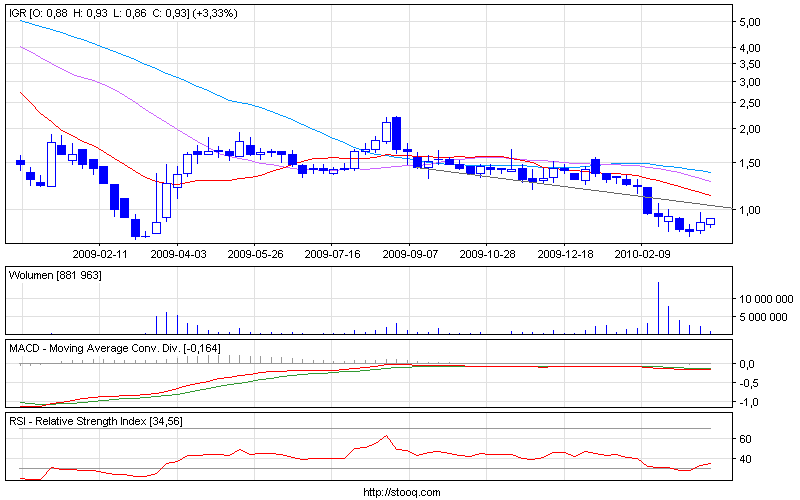This screenshot has width=800, height=500.
Task: Click the +3,33% change value
Action: click(215, 13)
